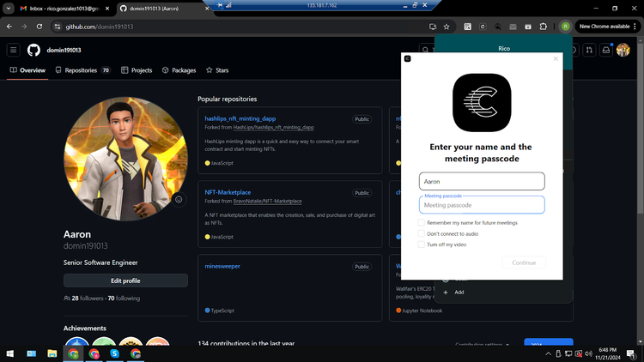Screen dimensions: 644x362
Task: Enable Don't connect to audio option
Action: click(x=422, y=233)
